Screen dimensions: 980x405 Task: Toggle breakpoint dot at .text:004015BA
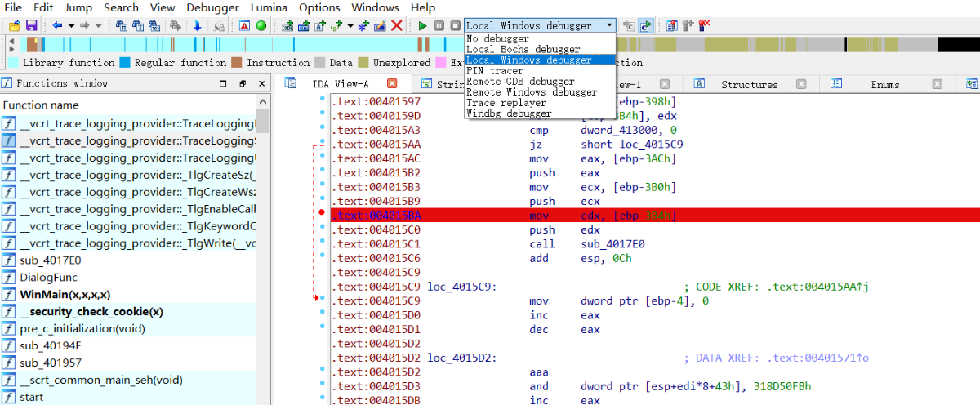pos(322,213)
